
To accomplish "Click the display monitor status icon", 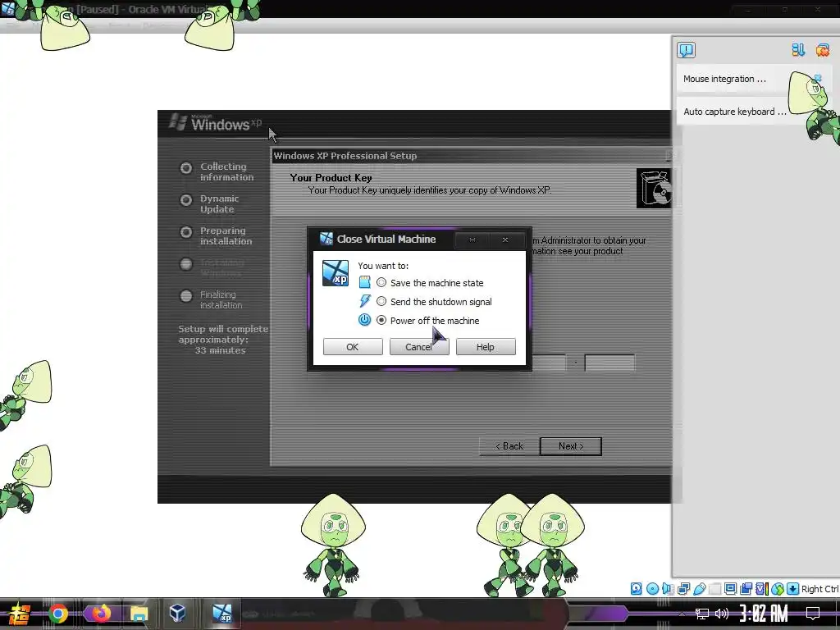I will click(x=730, y=589).
